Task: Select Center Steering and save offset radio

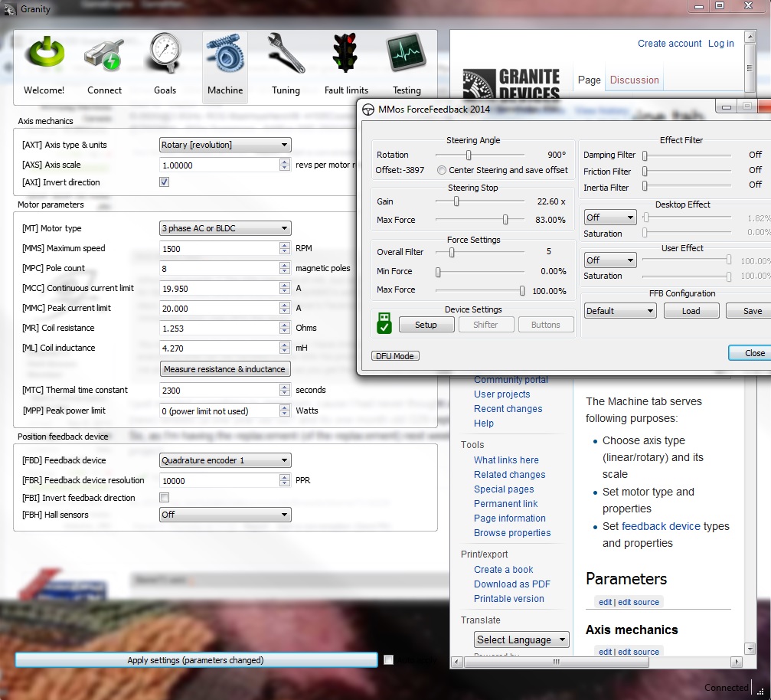Action: (x=442, y=170)
